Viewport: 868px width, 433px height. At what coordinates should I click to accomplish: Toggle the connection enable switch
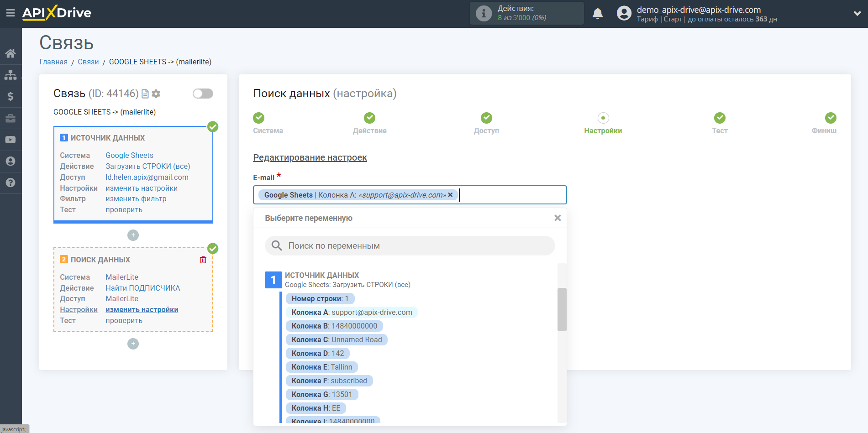click(203, 94)
